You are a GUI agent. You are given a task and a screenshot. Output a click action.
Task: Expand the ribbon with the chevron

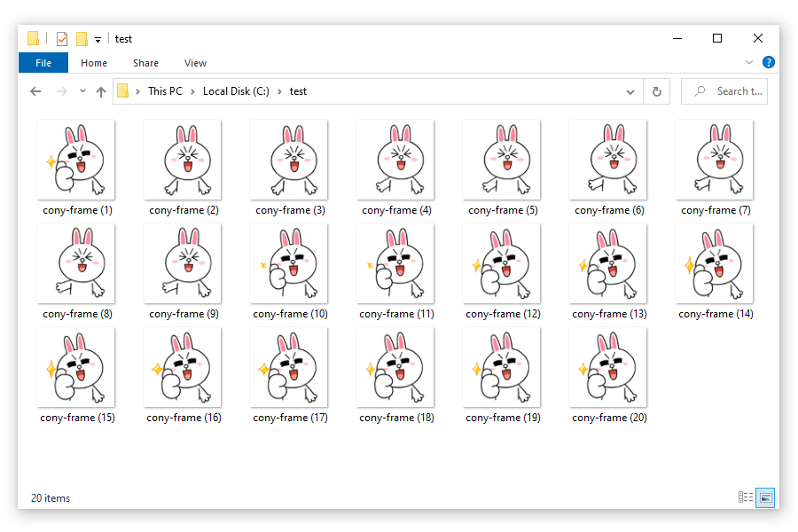point(749,63)
